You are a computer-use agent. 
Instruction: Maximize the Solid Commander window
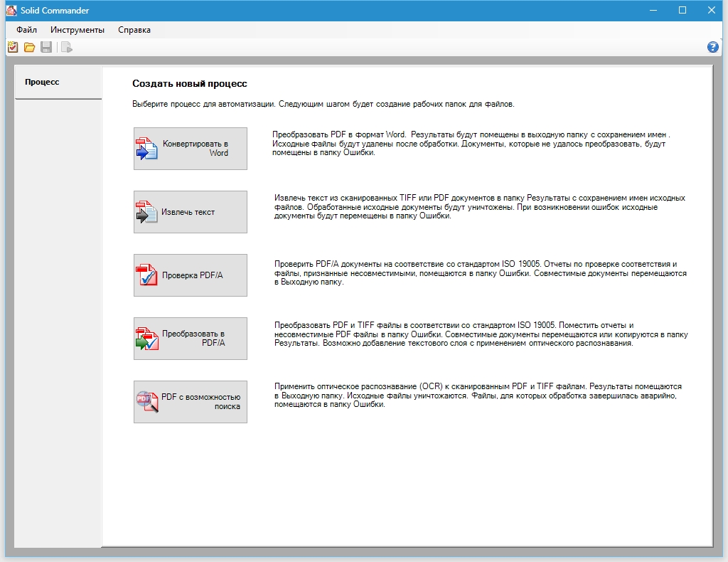[682, 10]
